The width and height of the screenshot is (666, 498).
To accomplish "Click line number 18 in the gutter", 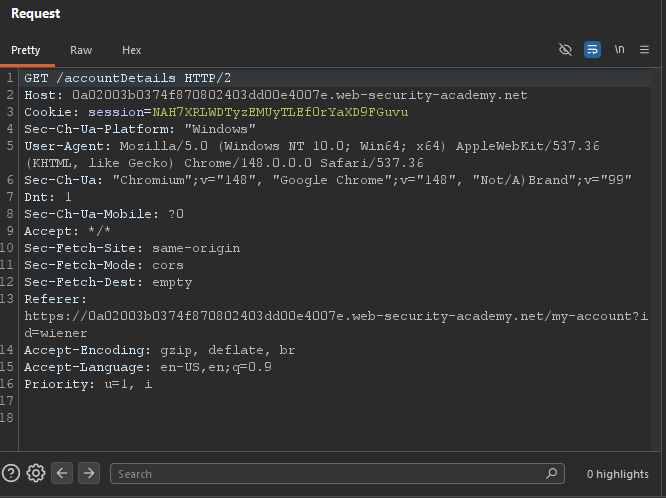I will pyautogui.click(x=7, y=418).
